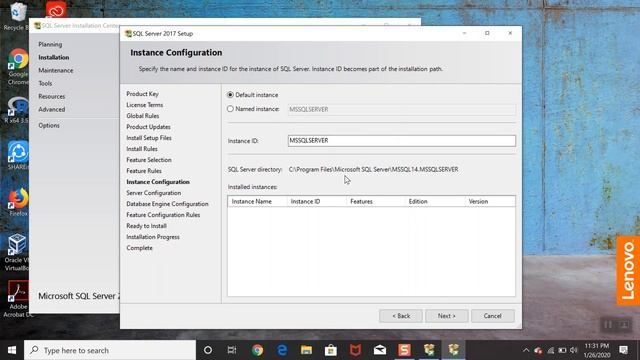The height and width of the screenshot is (360, 640).
Task: Click the Features column header
Action: tap(376, 201)
